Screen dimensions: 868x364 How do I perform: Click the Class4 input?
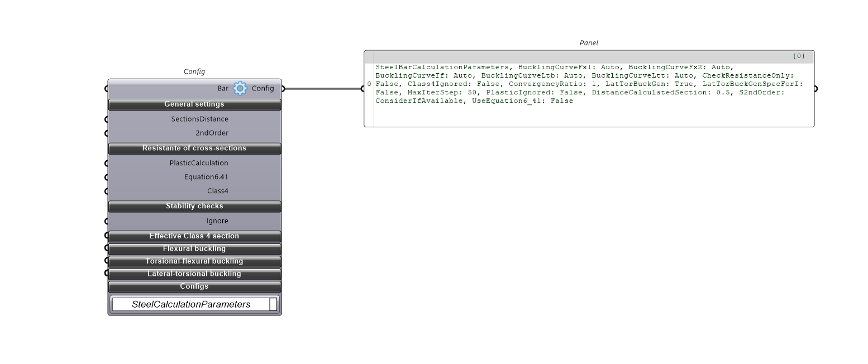[217, 191]
